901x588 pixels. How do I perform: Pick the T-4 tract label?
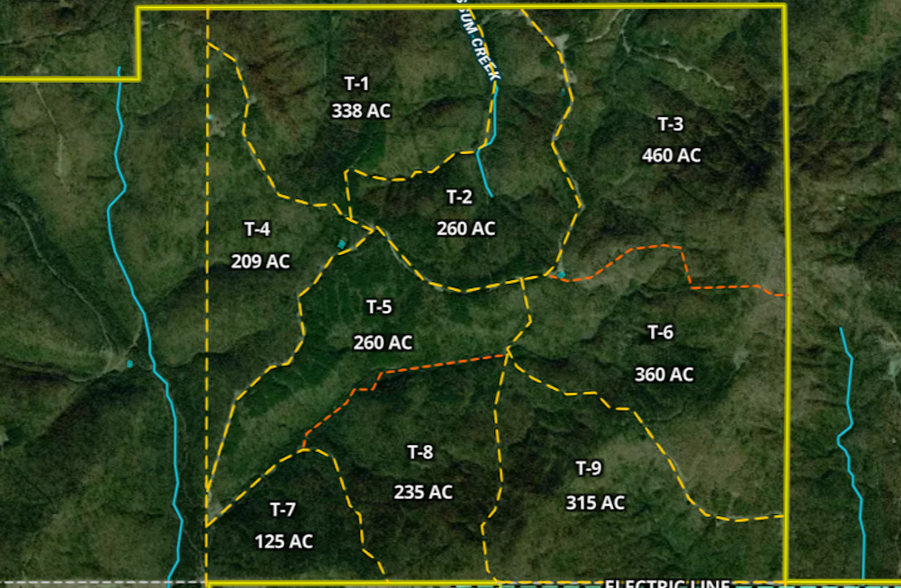point(256,228)
